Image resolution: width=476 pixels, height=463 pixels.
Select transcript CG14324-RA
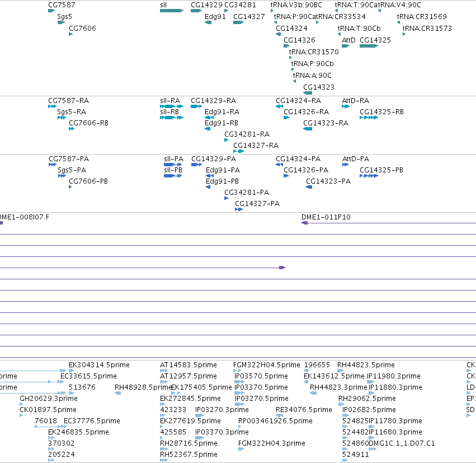tap(299, 101)
